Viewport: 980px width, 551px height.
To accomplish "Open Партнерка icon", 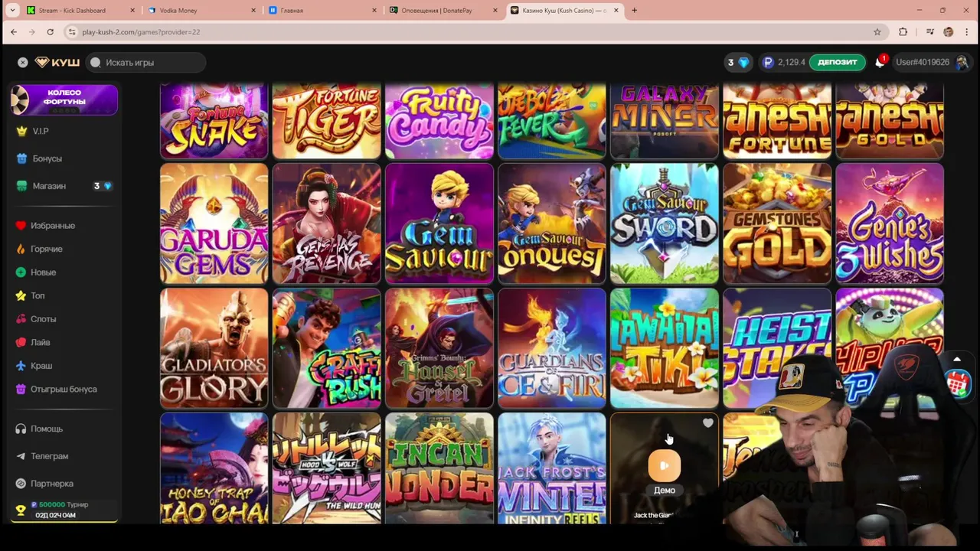I will 21,484.
